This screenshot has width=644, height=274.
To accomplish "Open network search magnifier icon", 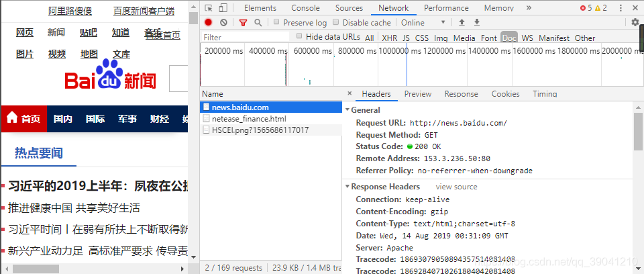I will (x=258, y=23).
